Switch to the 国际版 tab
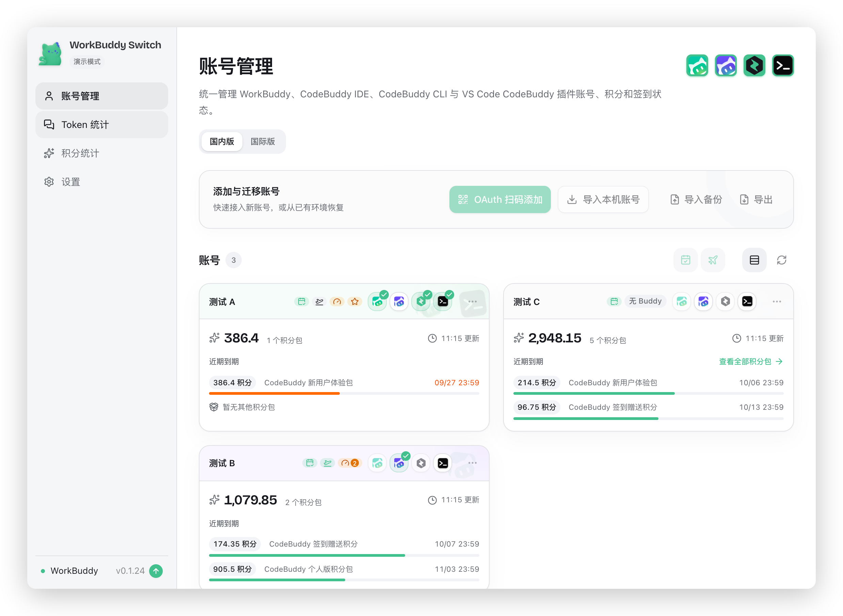843x616 pixels. tap(263, 141)
